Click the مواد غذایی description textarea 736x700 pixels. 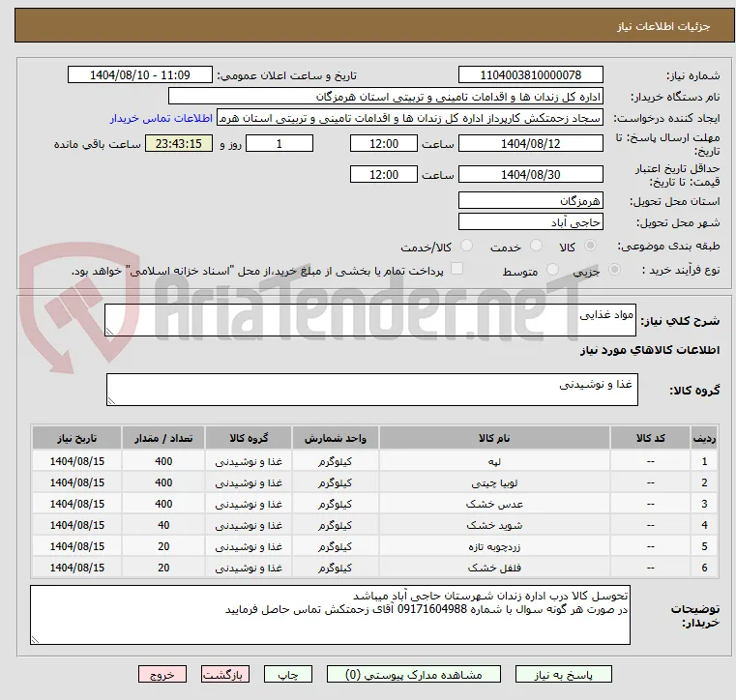(x=369, y=320)
